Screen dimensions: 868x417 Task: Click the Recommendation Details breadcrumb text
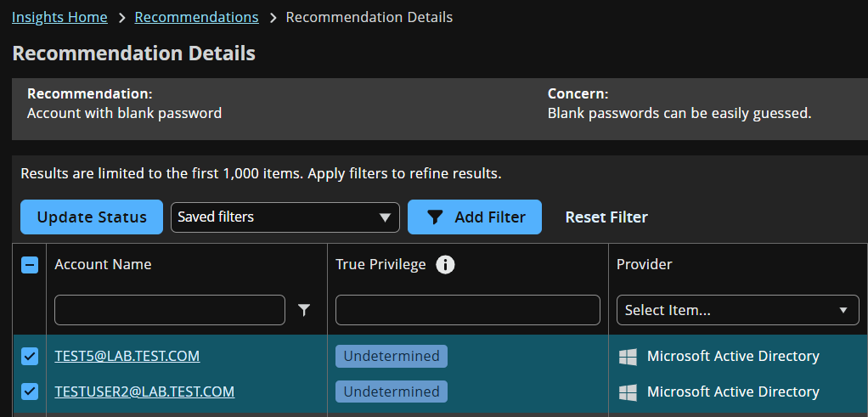click(369, 17)
